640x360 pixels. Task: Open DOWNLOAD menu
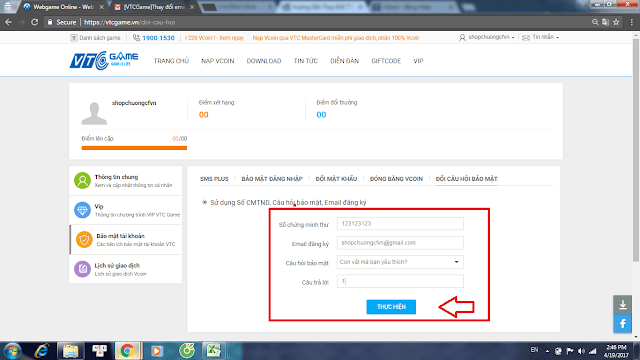[x=264, y=61]
